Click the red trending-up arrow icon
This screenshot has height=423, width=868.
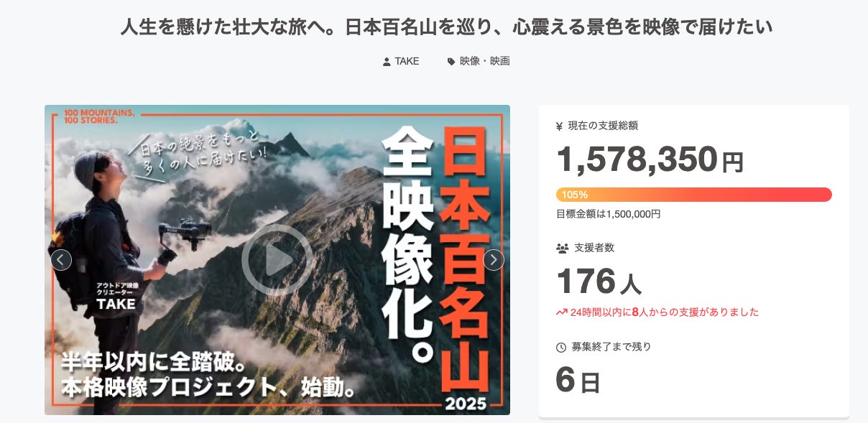(x=562, y=312)
